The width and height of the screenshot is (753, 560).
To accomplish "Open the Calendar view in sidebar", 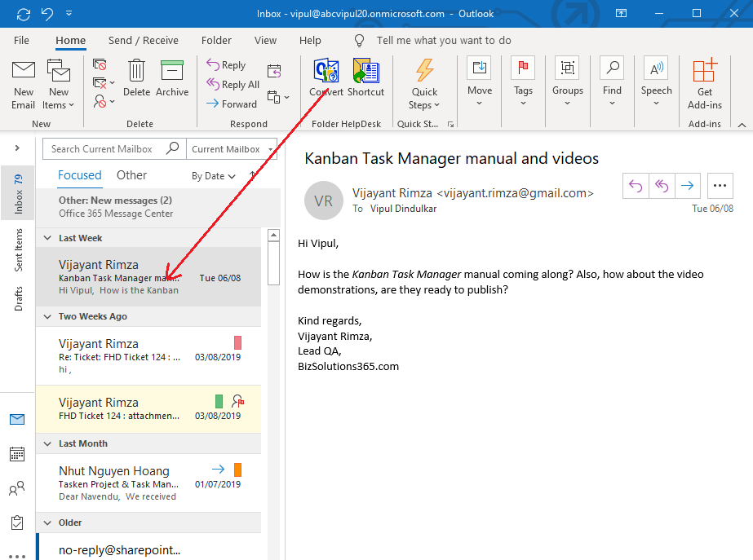I will pos(17,454).
